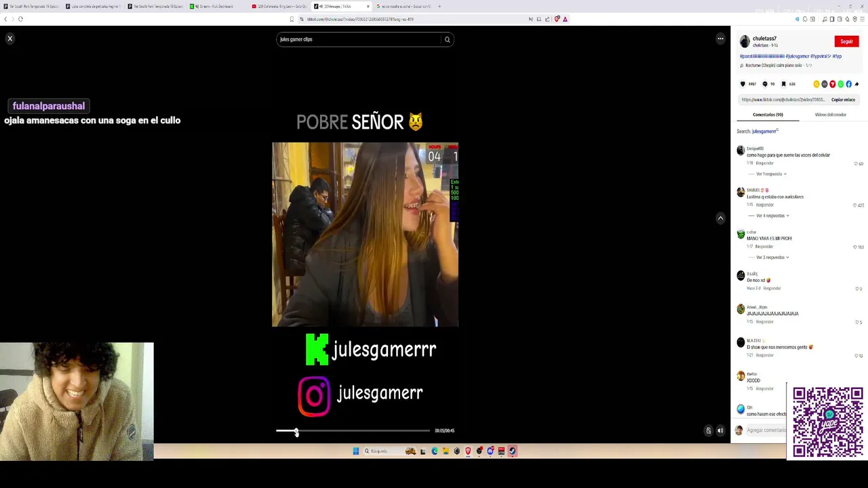The height and width of the screenshot is (488, 868).
Task: Mute the video with the speaker icon
Action: click(x=720, y=430)
